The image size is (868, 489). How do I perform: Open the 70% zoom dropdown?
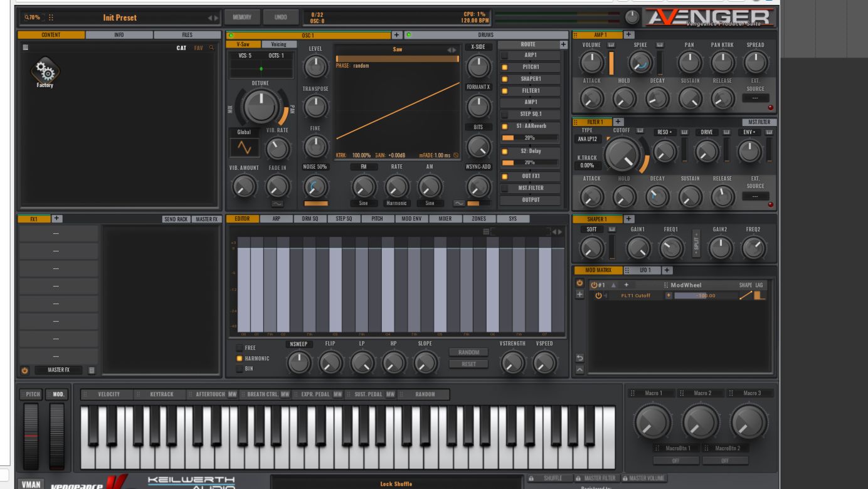point(34,18)
